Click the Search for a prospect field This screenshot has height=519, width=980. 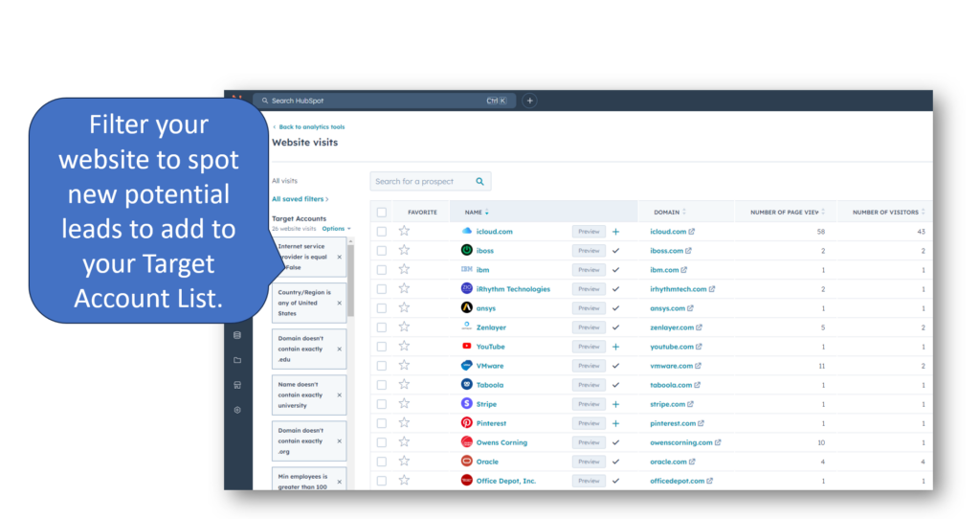click(x=421, y=181)
